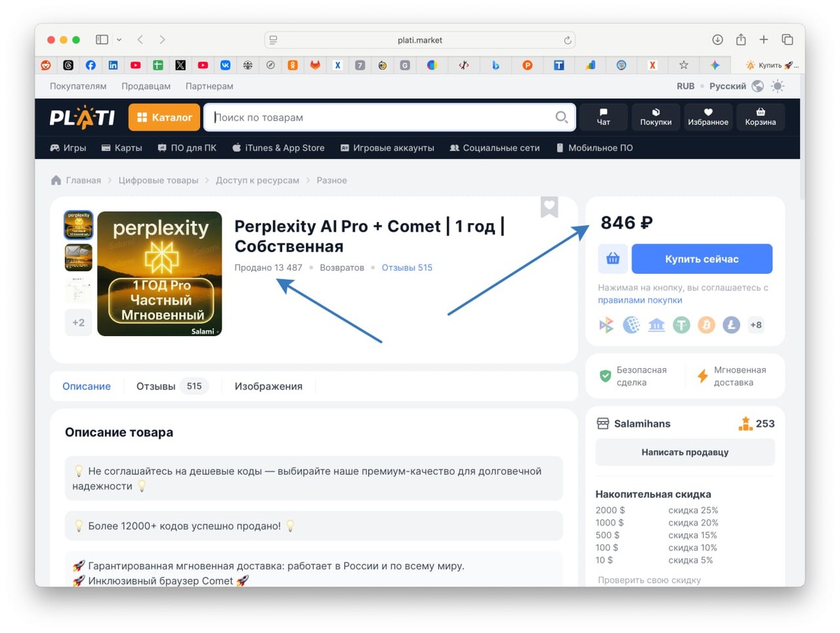Open a new tab with plus icon
The image size is (840, 633).
[x=764, y=40]
